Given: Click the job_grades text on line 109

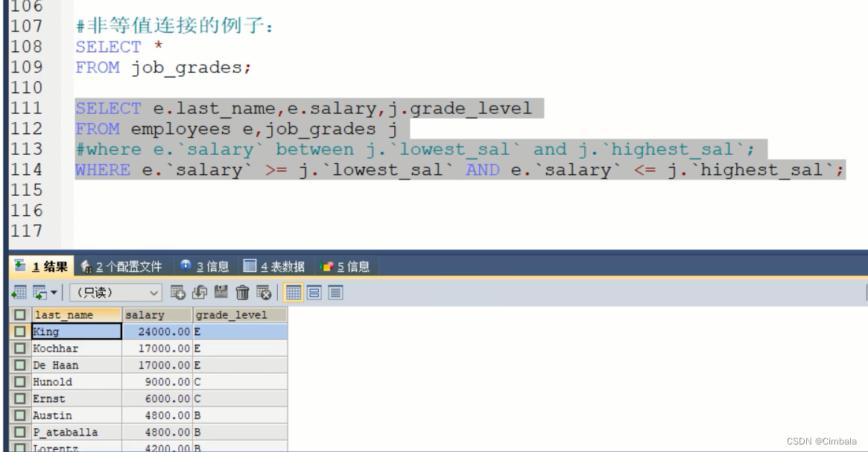Looking at the screenshot, I should point(186,68).
